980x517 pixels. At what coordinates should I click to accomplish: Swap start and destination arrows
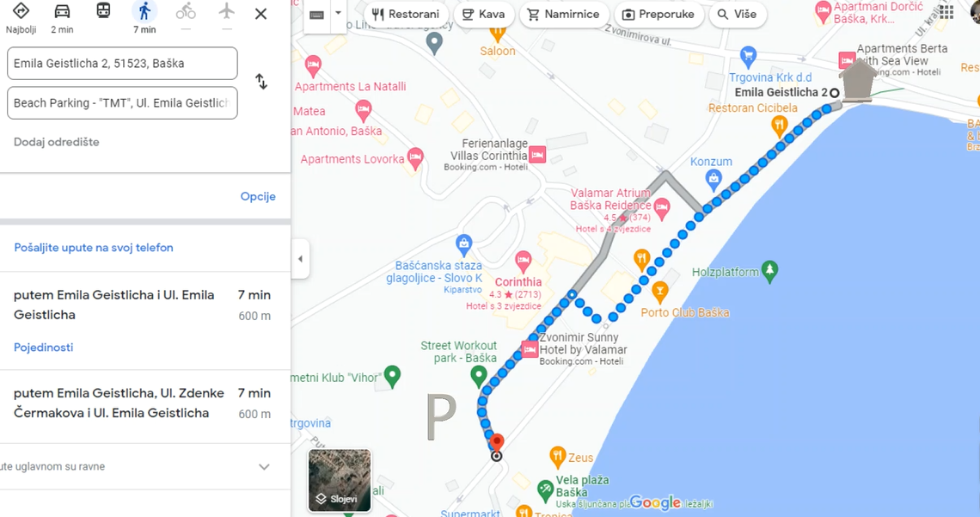click(x=261, y=82)
